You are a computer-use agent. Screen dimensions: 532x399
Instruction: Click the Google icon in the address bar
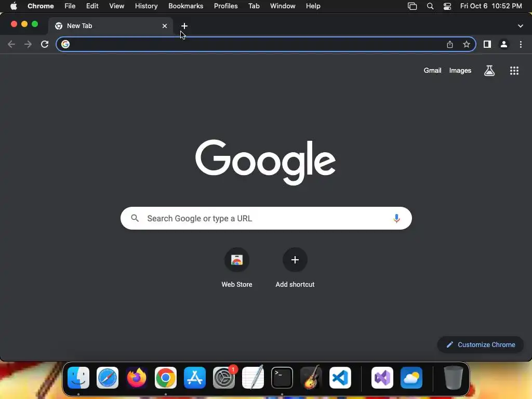tap(65, 44)
